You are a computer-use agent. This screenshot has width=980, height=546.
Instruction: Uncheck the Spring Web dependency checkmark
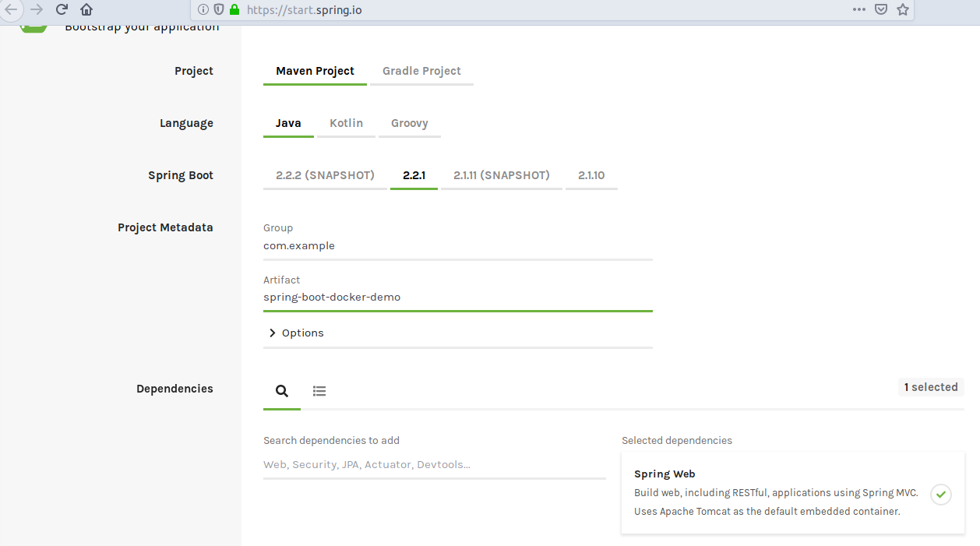point(941,494)
